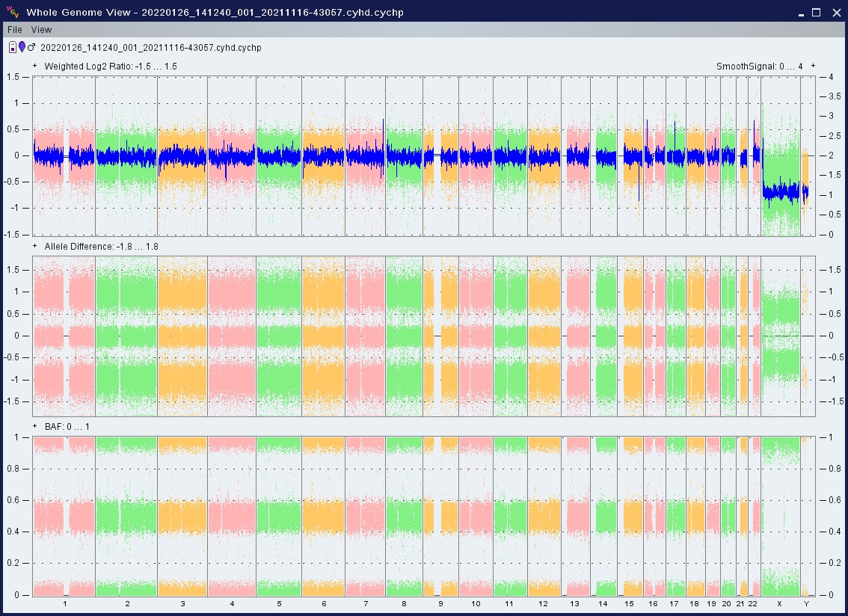Expand Weighted Log2 Ratio plus control
Viewport: 848px width, 616px height.
point(35,66)
